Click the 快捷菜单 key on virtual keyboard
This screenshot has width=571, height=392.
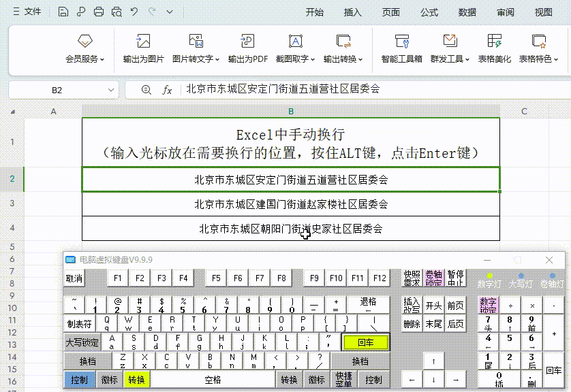point(343,380)
